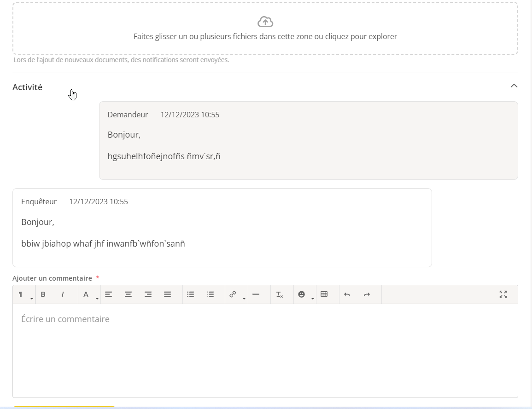Open emoji dropdown arrow

click(x=312, y=299)
